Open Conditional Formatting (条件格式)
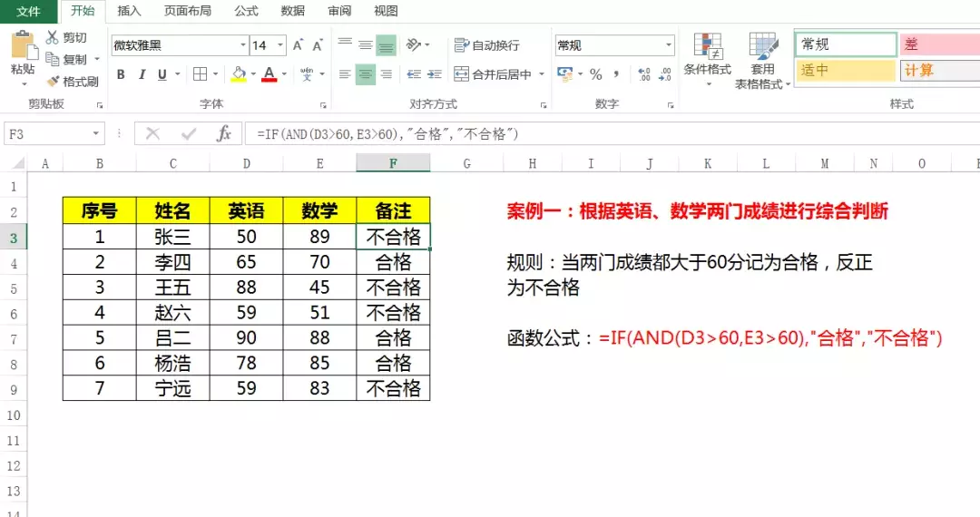980x517 pixels. 708,59
